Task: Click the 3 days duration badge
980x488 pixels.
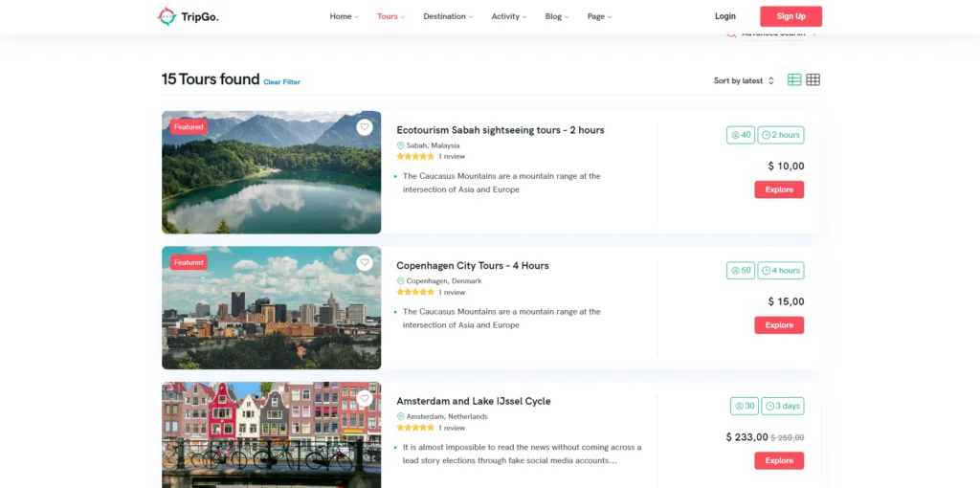Action: tap(783, 406)
